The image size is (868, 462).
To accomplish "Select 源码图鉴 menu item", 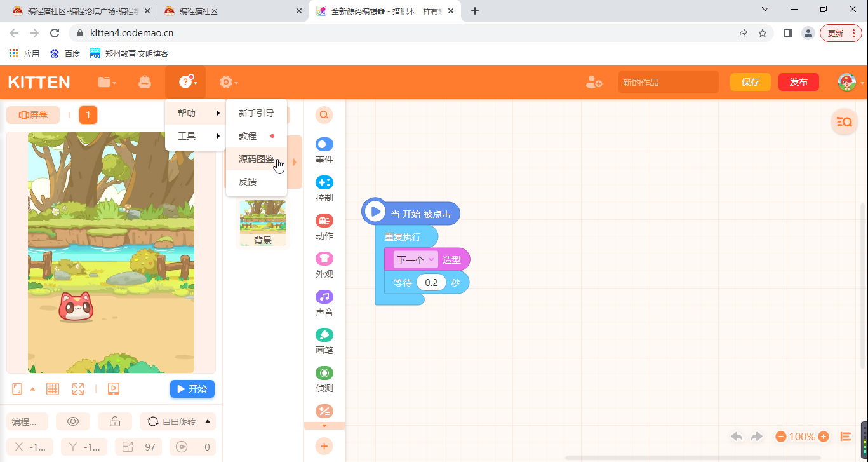I will 257,159.
